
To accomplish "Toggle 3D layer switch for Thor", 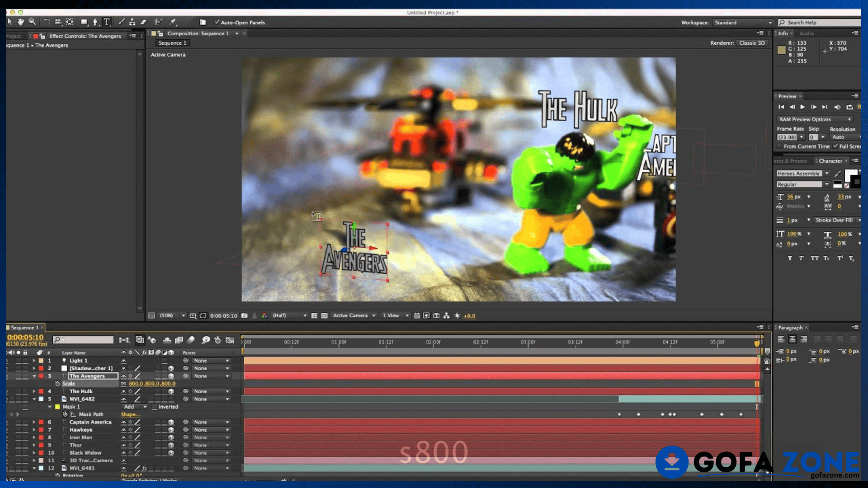I will click(171, 445).
